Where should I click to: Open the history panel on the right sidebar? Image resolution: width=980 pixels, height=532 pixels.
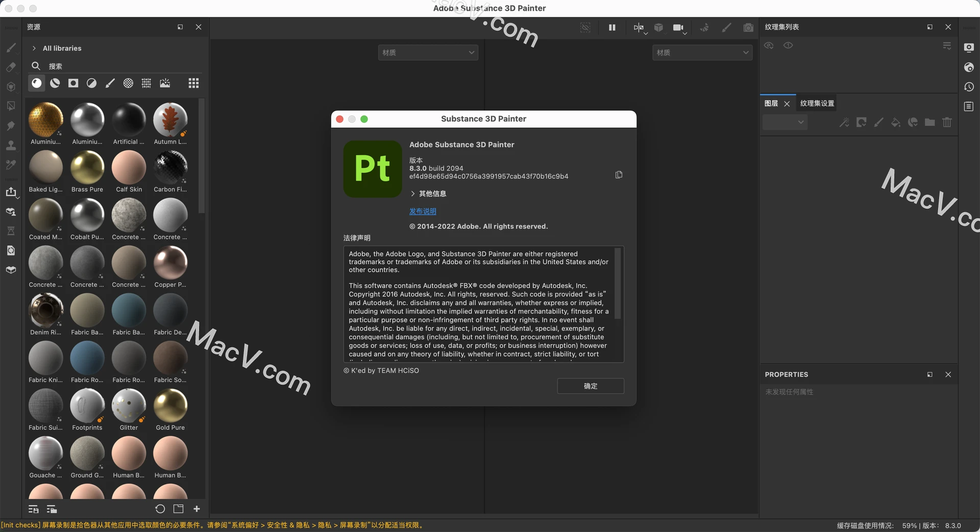click(x=969, y=87)
